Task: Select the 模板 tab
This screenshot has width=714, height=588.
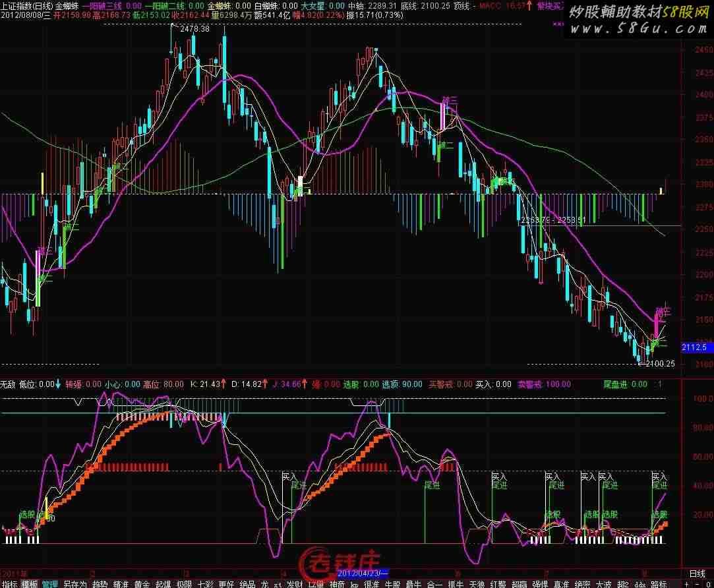Action: click(x=30, y=584)
